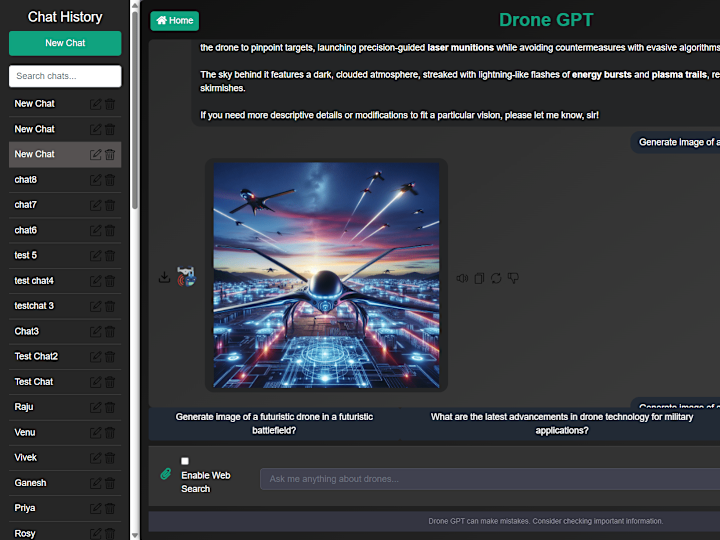
Task: Delete chat7 using its trash icon
Action: click(x=110, y=205)
